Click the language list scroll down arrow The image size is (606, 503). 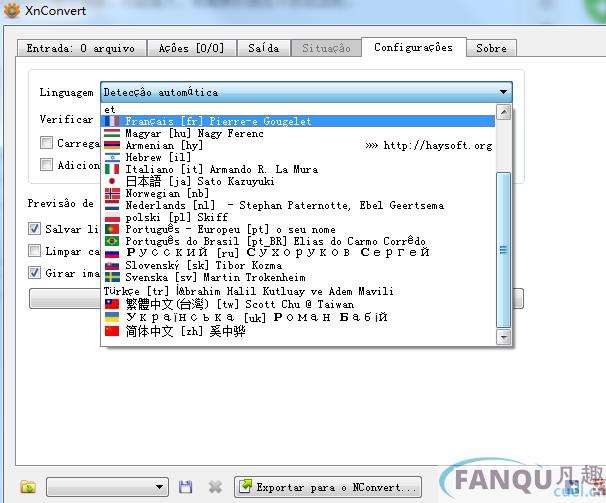click(503, 337)
